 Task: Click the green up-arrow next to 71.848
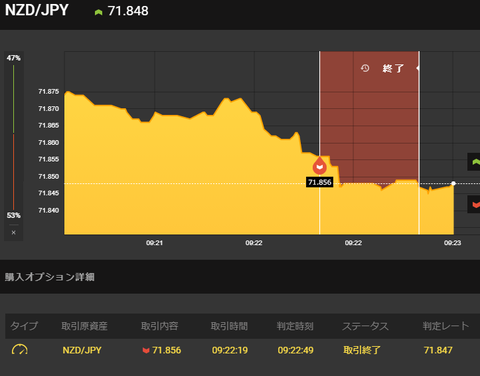pyautogui.click(x=98, y=12)
